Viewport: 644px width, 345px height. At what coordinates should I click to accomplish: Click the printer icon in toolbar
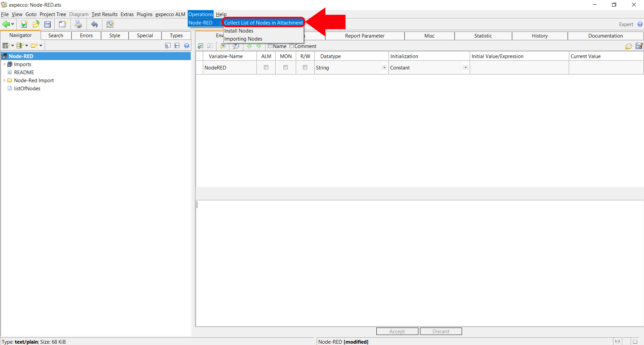click(78, 24)
